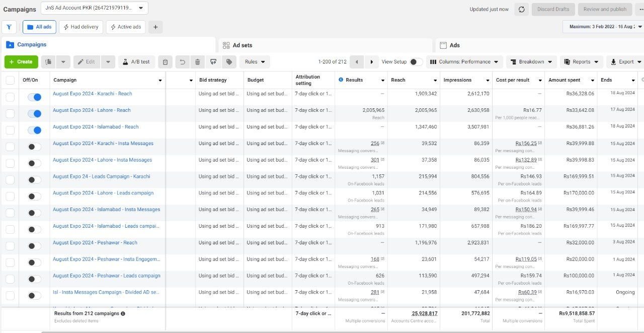Turn on Karachi Insta Messages campaign toggle
Viewport: 644px width, 333px height.
(x=34, y=147)
